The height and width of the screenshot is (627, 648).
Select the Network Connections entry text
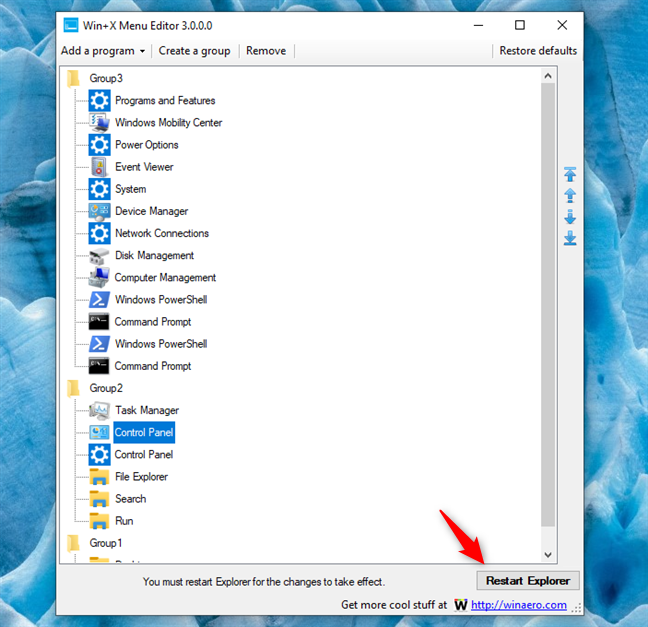click(162, 233)
